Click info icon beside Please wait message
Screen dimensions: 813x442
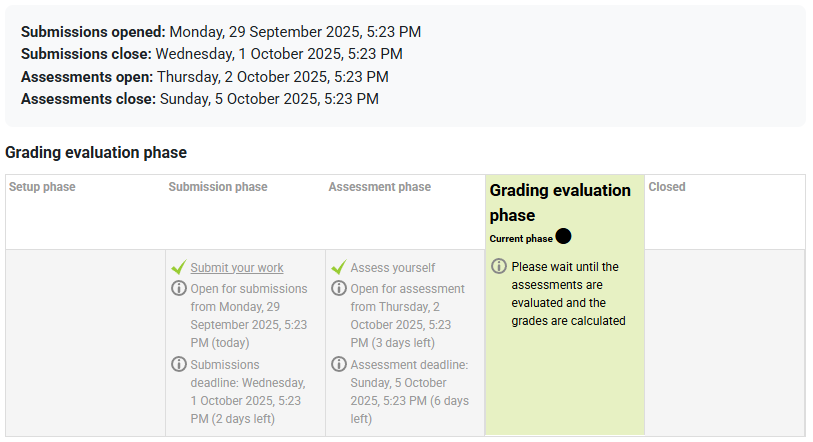click(x=499, y=266)
